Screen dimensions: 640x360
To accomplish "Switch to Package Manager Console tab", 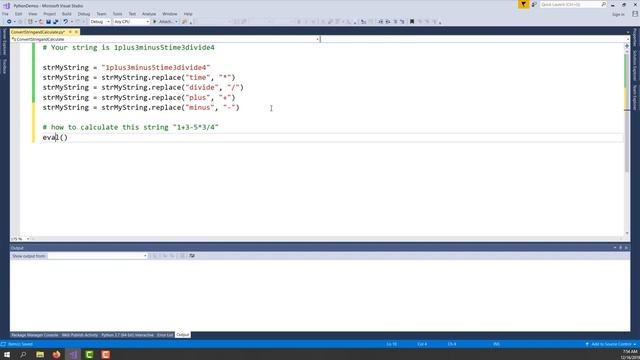I will [35, 335].
